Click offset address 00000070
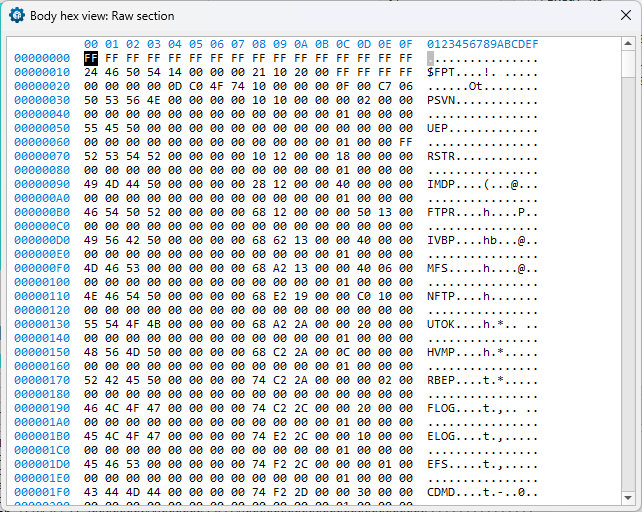This screenshot has height=512, width=642. (42, 156)
